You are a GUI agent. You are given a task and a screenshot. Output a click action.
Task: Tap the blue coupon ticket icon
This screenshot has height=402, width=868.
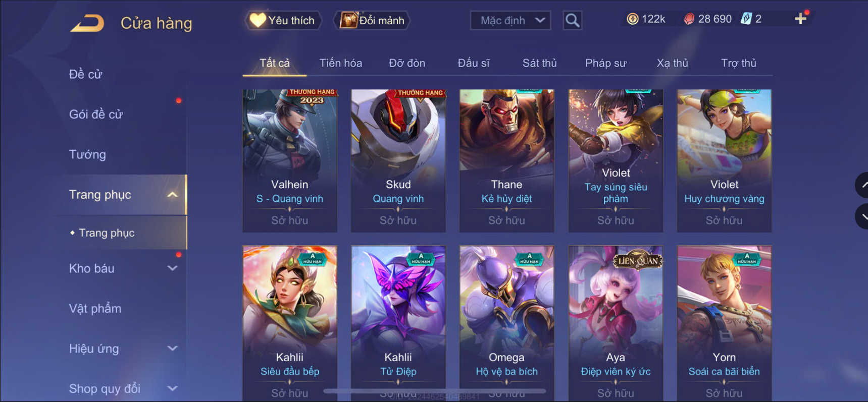pyautogui.click(x=746, y=19)
